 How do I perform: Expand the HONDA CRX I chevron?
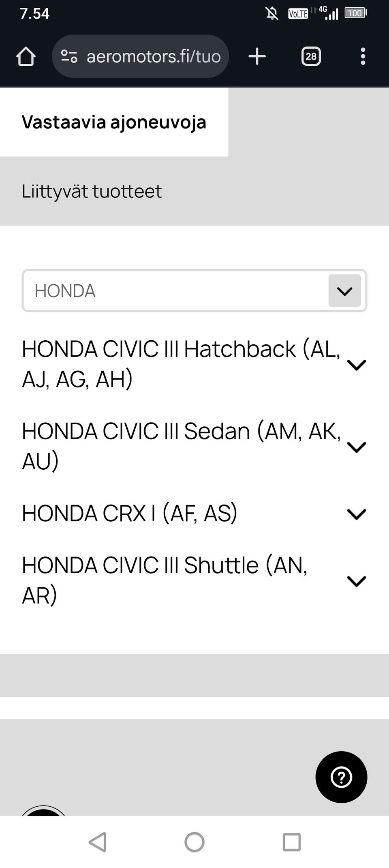(357, 514)
